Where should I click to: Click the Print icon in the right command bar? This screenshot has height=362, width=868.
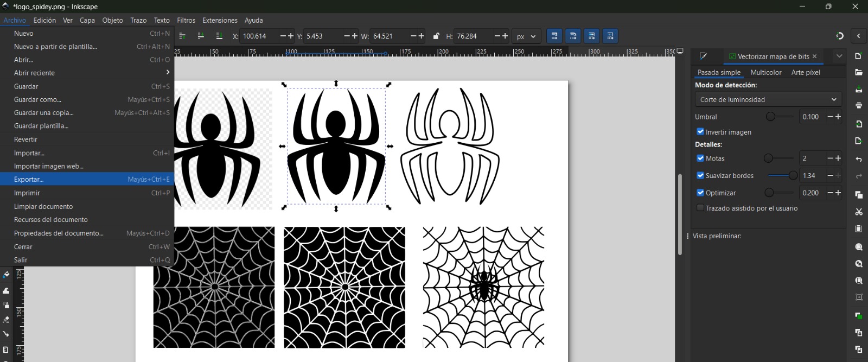point(859,105)
